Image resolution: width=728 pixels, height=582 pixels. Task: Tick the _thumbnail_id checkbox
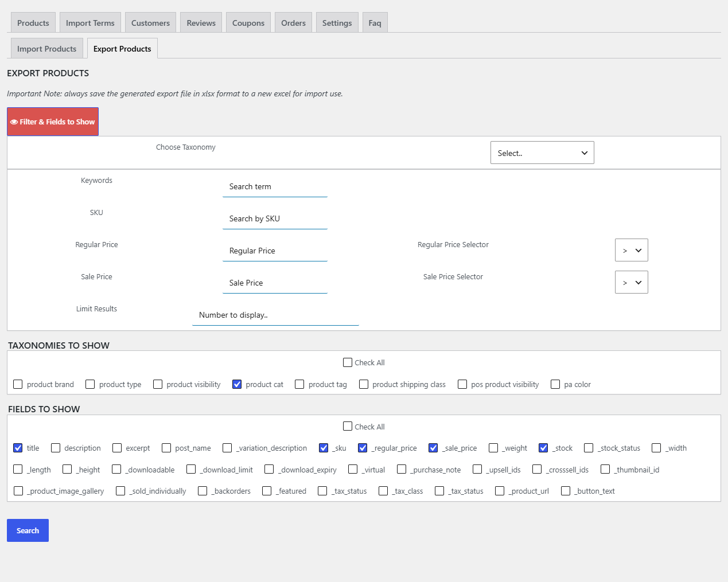pos(605,469)
